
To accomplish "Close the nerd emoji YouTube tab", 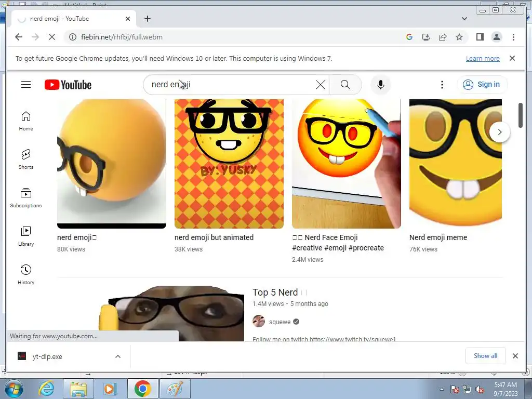I will coord(128,19).
